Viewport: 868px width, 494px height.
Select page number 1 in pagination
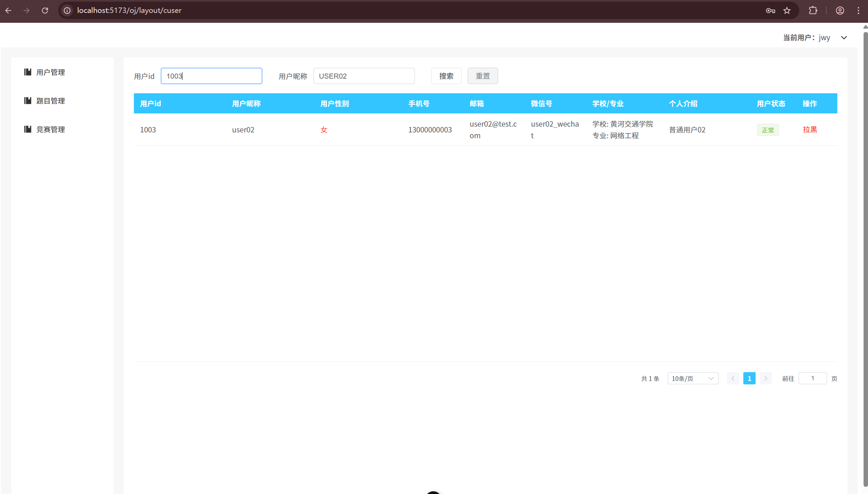click(x=749, y=378)
